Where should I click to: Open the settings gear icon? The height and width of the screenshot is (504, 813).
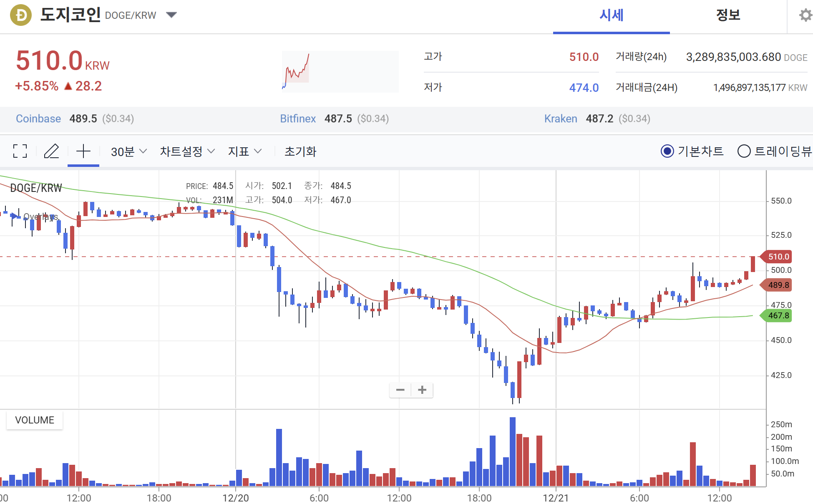point(805,15)
